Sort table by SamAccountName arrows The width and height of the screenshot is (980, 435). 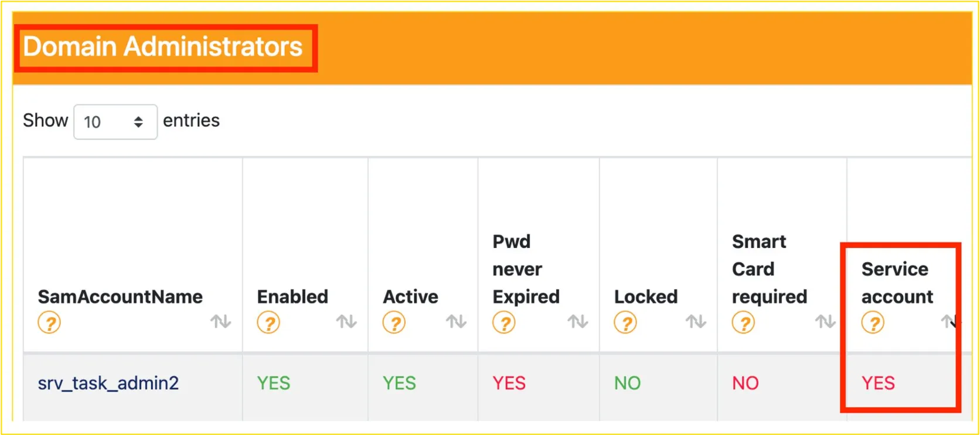pos(221,321)
